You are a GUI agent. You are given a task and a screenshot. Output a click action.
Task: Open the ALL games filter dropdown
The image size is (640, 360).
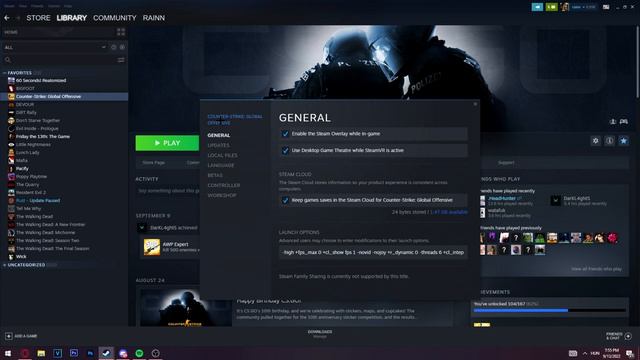[x=56, y=47]
